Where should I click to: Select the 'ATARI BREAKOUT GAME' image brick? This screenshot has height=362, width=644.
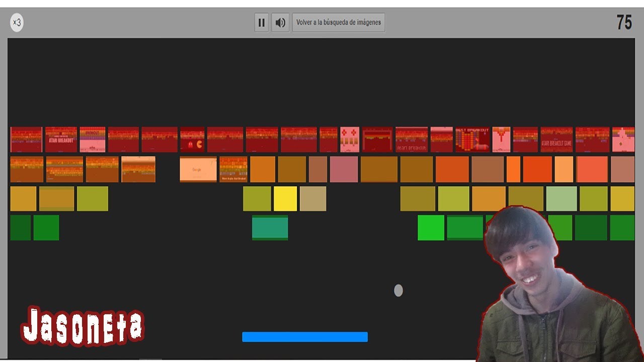[556, 139]
